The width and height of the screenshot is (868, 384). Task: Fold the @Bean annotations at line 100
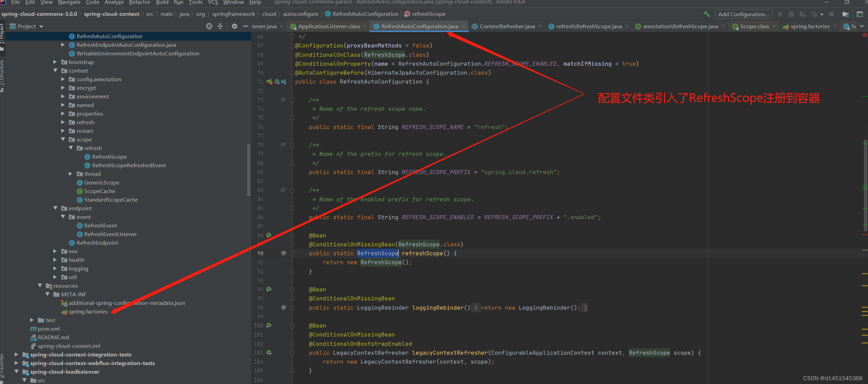pyautogui.click(x=292, y=326)
